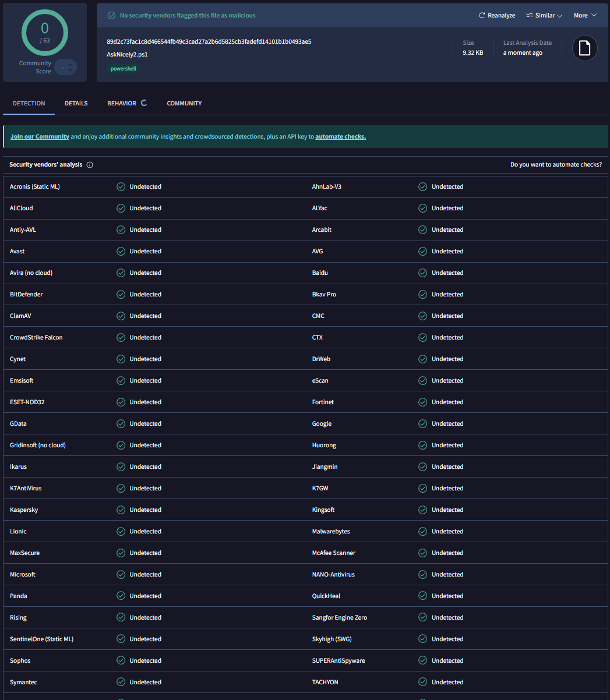This screenshot has height=700, width=610.
Task: Click the file type document icon
Action: click(x=585, y=48)
